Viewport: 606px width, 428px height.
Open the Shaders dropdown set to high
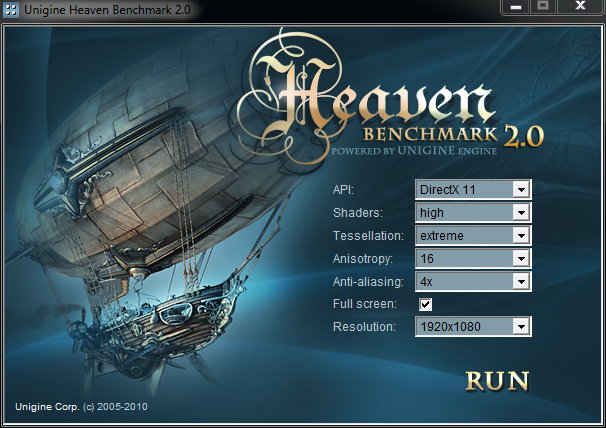pyautogui.click(x=473, y=212)
